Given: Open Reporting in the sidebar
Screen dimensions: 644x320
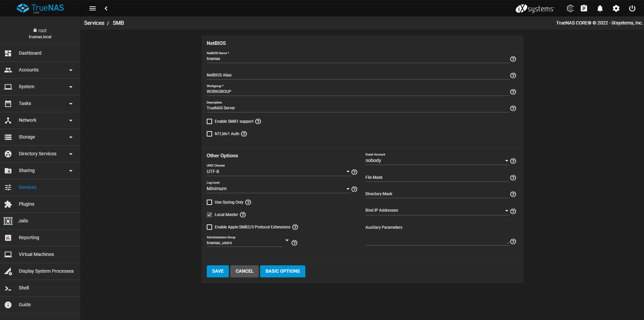Looking at the screenshot, I should [x=40, y=238].
